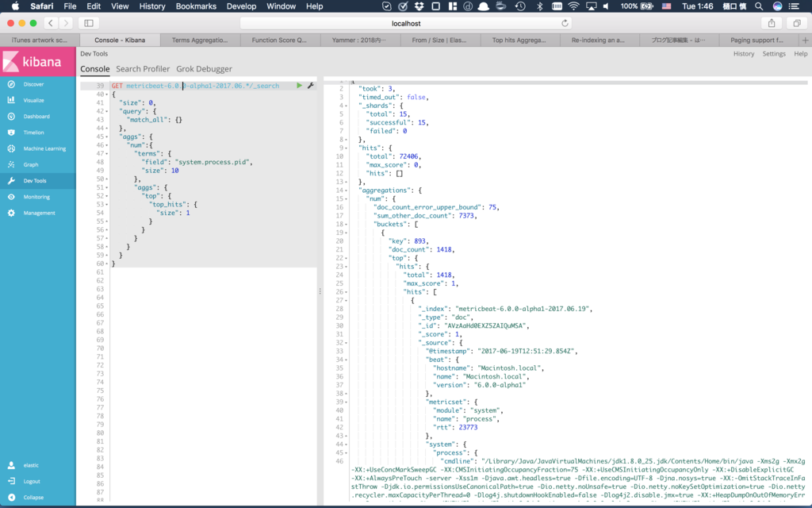Screen dimensions: 812x508
Task: Open the Dev Tools History link
Action: 744,54
